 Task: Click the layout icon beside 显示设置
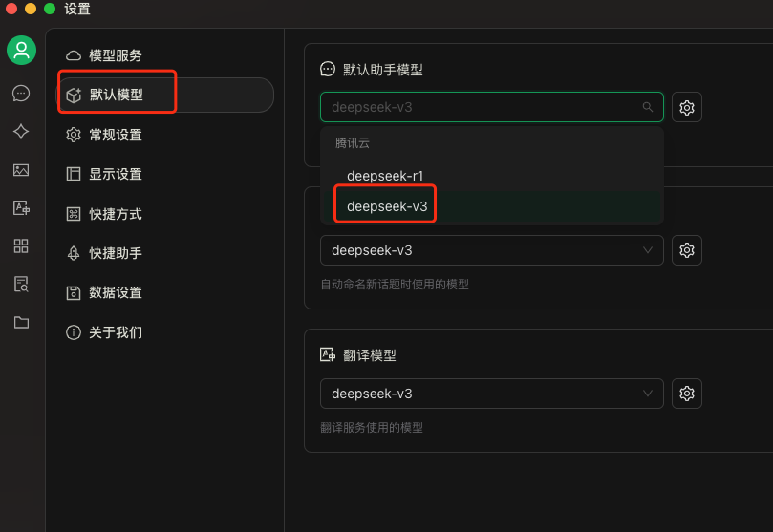click(x=74, y=174)
